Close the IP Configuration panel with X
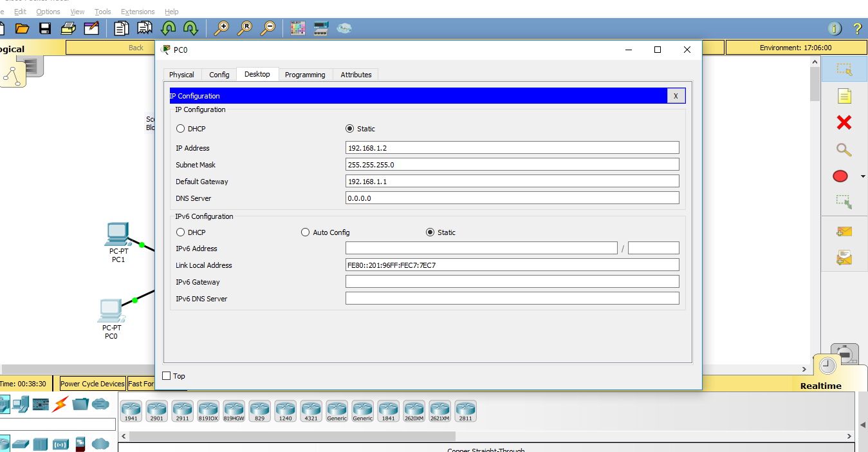This screenshot has width=868, height=452. (x=676, y=96)
